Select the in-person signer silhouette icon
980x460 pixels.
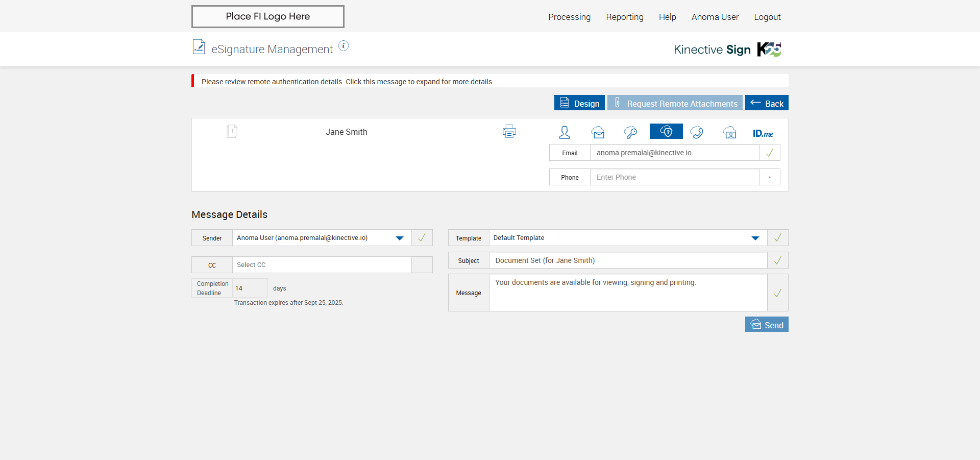pos(564,132)
